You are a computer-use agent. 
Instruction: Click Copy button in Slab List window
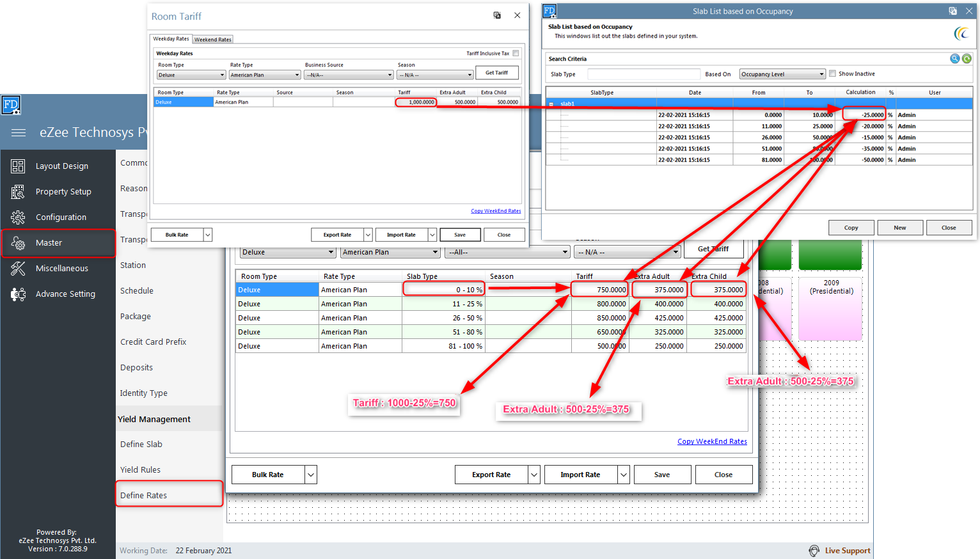click(x=851, y=228)
